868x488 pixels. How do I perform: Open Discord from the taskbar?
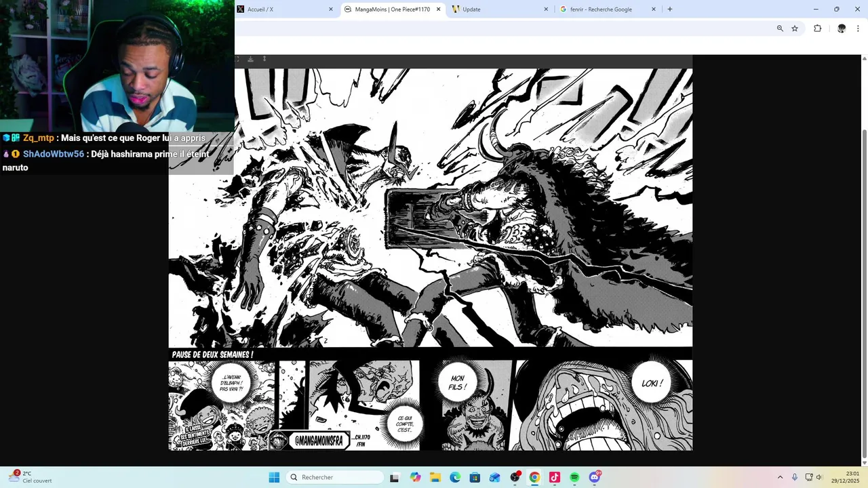[x=595, y=477]
